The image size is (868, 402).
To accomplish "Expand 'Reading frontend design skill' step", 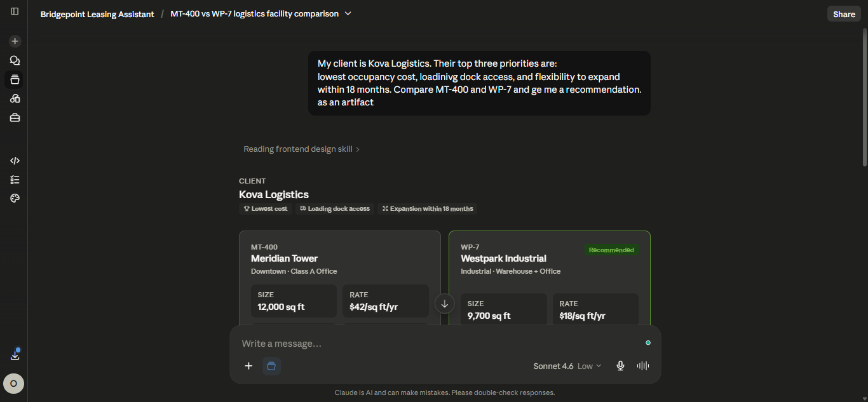I will pyautogui.click(x=302, y=149).
